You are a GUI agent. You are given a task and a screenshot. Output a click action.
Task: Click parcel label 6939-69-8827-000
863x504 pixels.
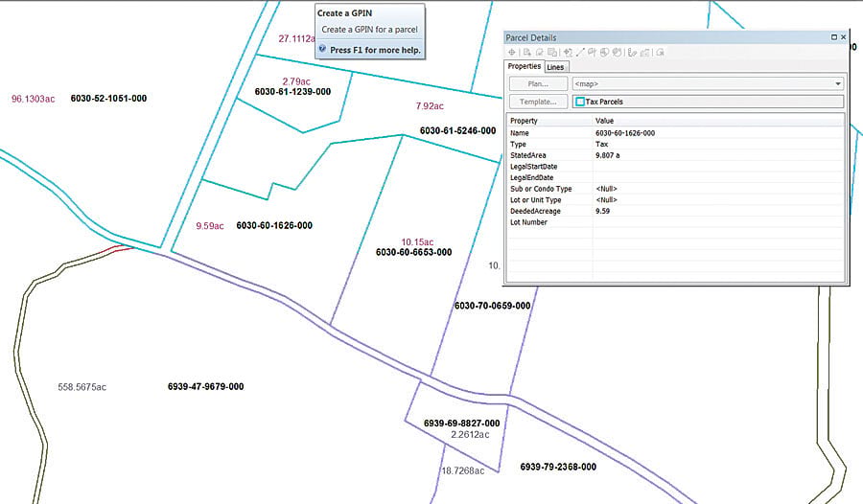(x=462, y=424)
